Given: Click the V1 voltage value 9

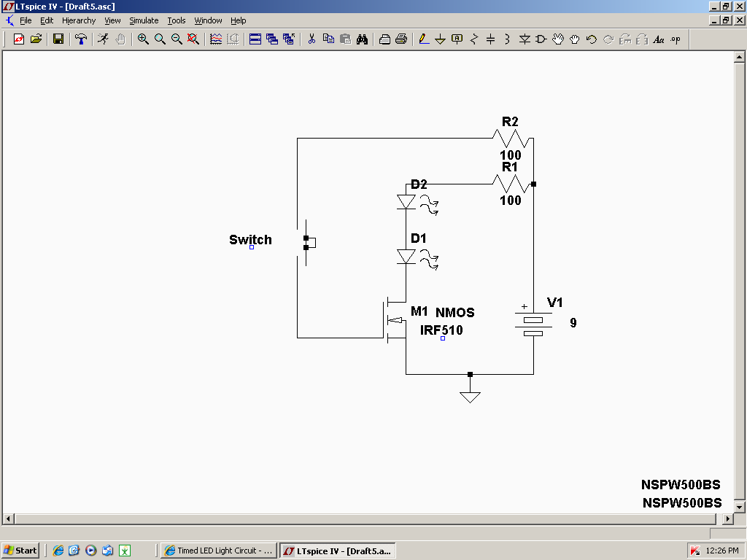Looking at the screenshot, I should [573, 323].
